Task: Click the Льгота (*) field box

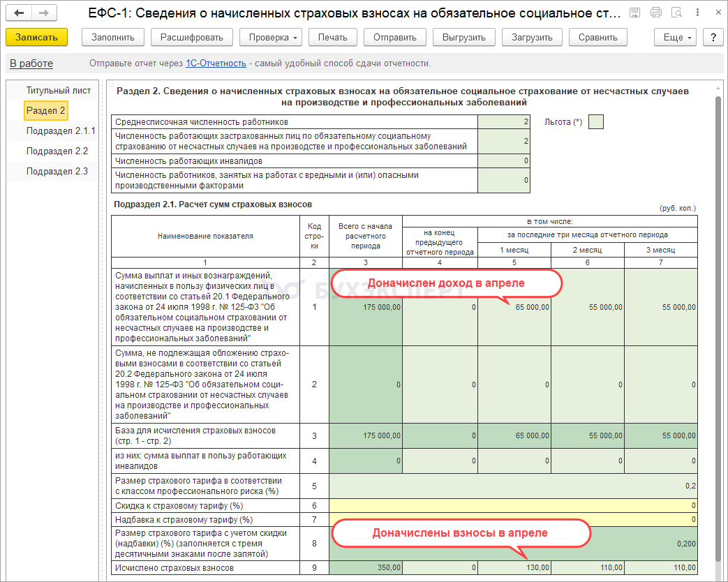Action: [x=595, y=122]
